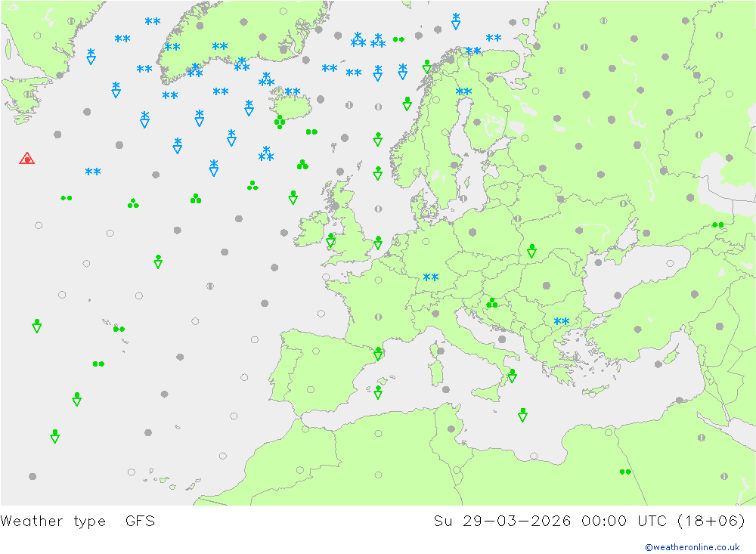Viewport: 756px width, 554px height.
Task: Click the shower symbol over the Balearic Islands
Action: coord(378,392)
